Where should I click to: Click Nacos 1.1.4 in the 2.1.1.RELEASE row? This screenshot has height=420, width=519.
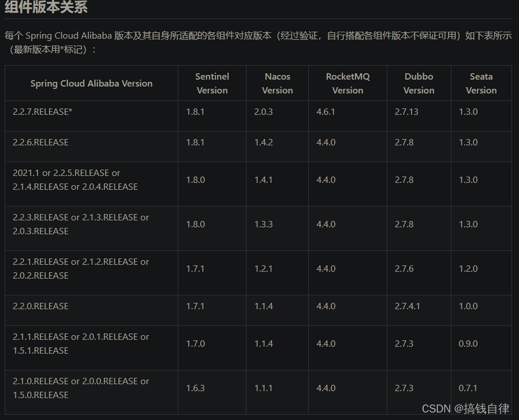pos(263,344)
